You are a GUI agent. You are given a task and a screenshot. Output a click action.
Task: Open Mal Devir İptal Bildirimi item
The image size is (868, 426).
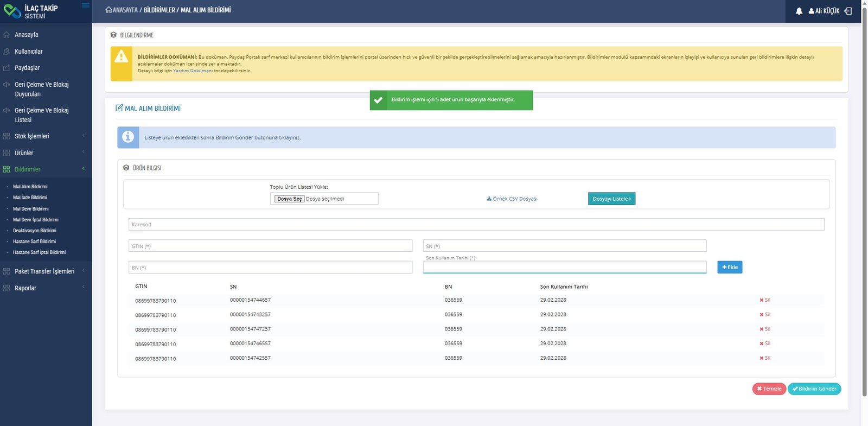(x=36, y=220)
